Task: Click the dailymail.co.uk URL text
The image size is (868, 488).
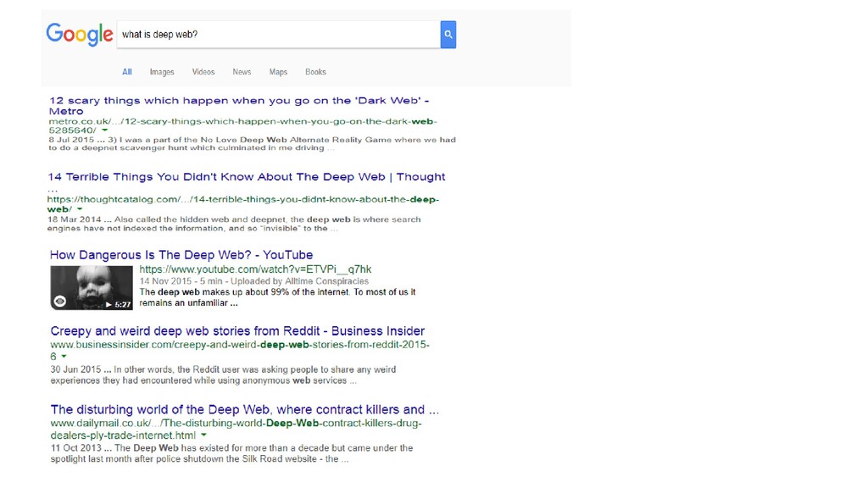Action: point(236,430)
